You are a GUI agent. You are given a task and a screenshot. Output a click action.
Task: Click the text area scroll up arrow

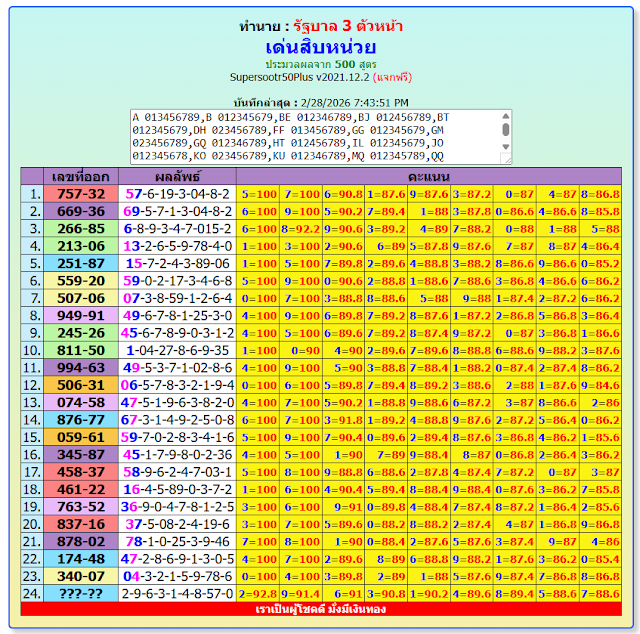506,116
